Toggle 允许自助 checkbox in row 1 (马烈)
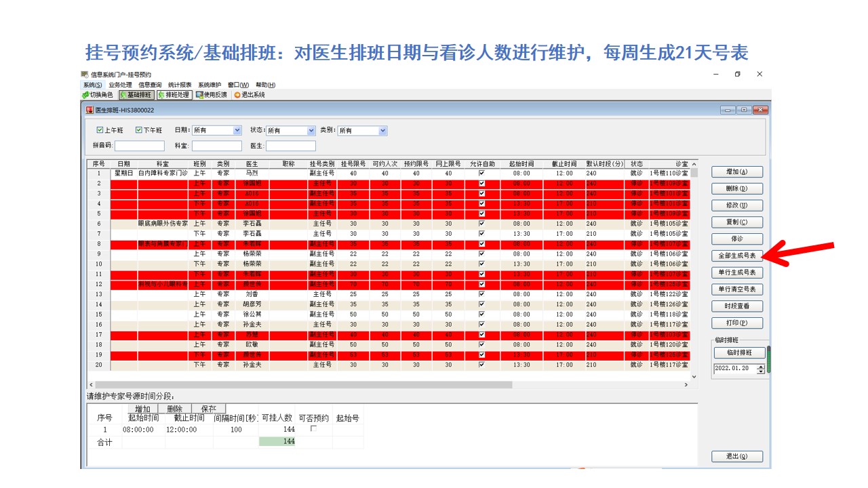This screenshot has width=868, height=488. [x=481, y=173]
